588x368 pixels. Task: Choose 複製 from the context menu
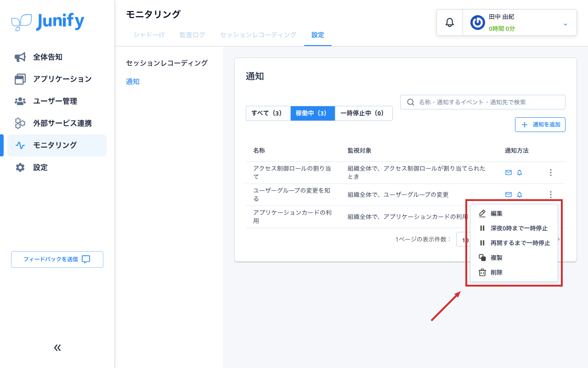pyautogui.click(x=514, y=258)
